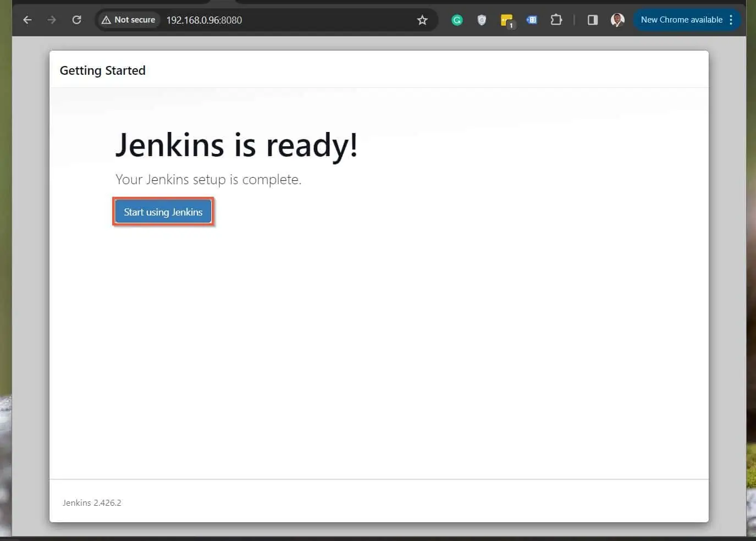The height and width of the screenshot is (541, 756).
Task: Open the Chrome three-dot menu
Action: point(731,20)
